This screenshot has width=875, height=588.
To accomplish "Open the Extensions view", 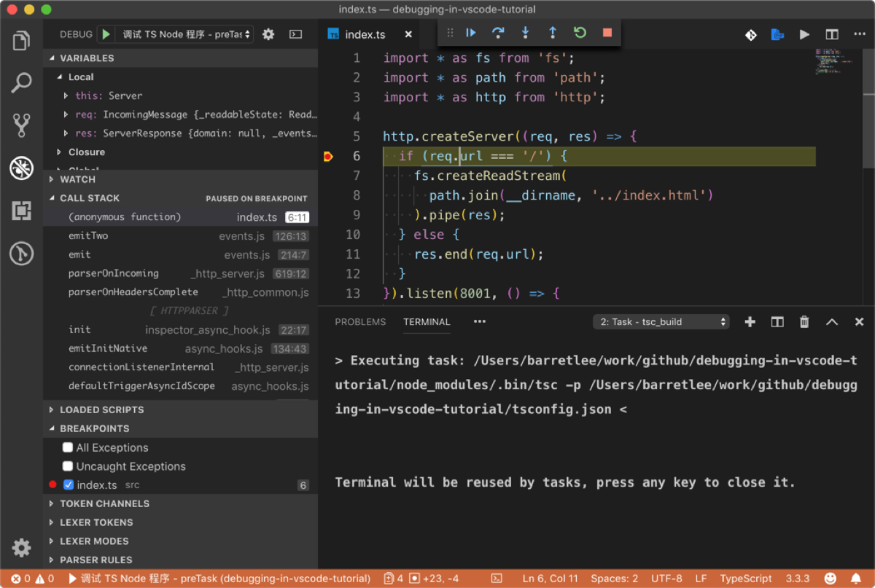I will tap(21, 211).
